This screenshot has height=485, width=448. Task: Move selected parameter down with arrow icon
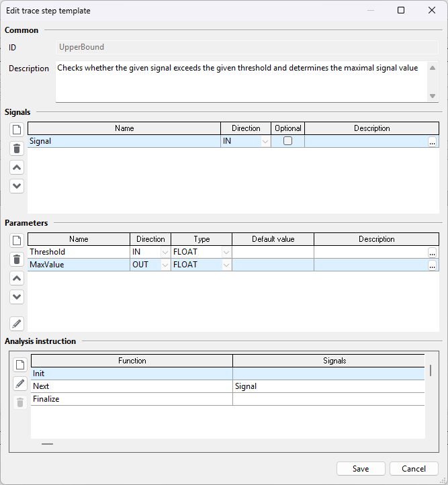17,297
